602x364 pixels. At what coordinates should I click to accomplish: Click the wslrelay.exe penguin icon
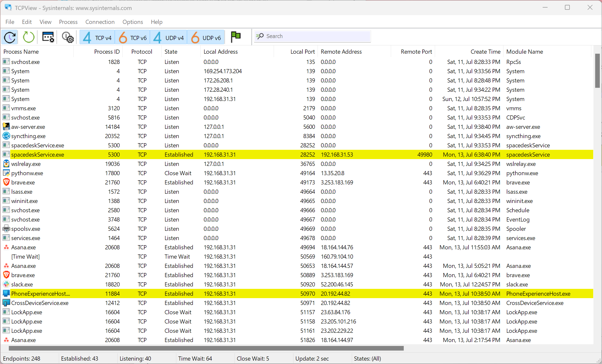click(x=6, y=163)
